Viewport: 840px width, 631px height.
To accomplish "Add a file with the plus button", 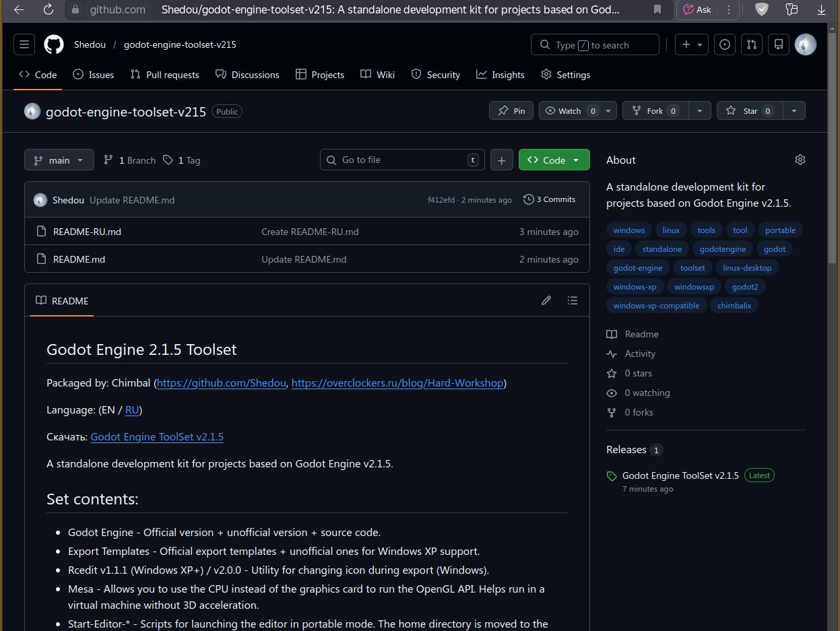I will point(501,160).
